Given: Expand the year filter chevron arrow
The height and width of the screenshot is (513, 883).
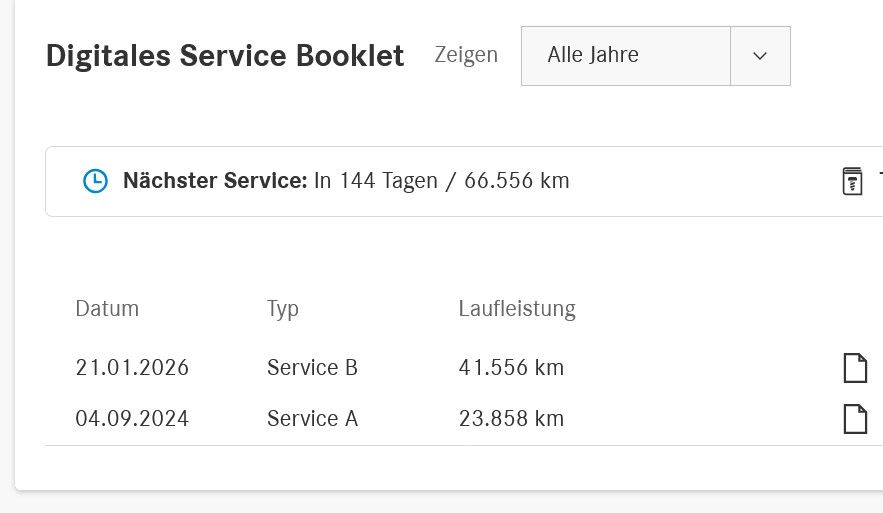Looking at the screenshot, I should click(x=760, y=56).
